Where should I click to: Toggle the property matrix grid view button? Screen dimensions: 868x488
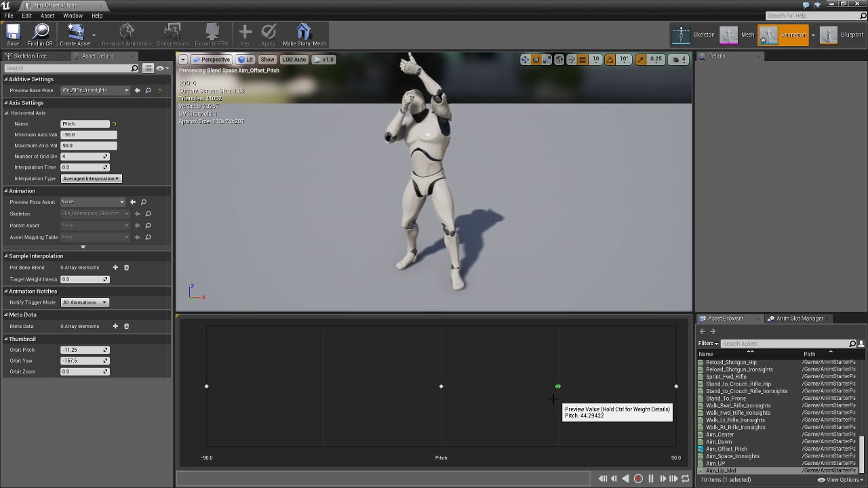point(150,68)
